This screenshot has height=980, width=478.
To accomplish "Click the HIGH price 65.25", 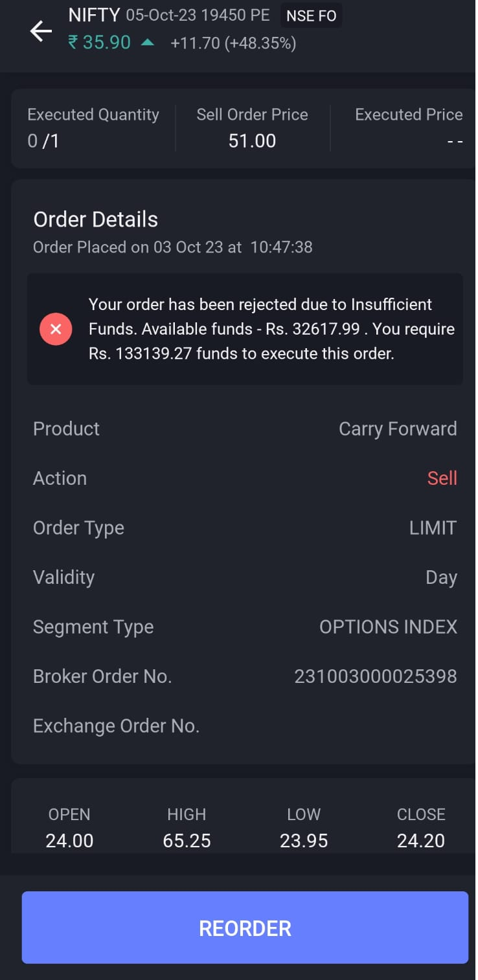I will click(x=187, y=840).
